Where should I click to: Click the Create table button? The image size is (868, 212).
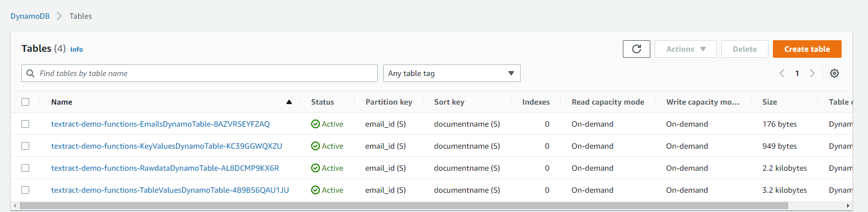coord(807,49)
